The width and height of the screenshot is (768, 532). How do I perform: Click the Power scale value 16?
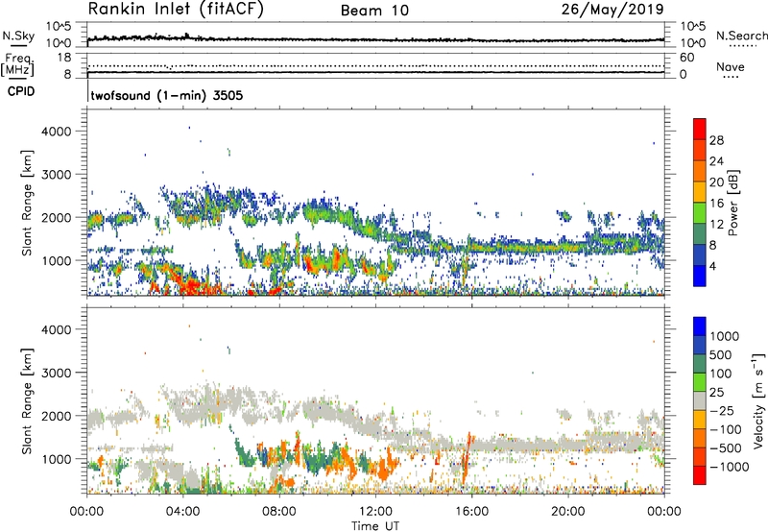click(x=716, y=204)
